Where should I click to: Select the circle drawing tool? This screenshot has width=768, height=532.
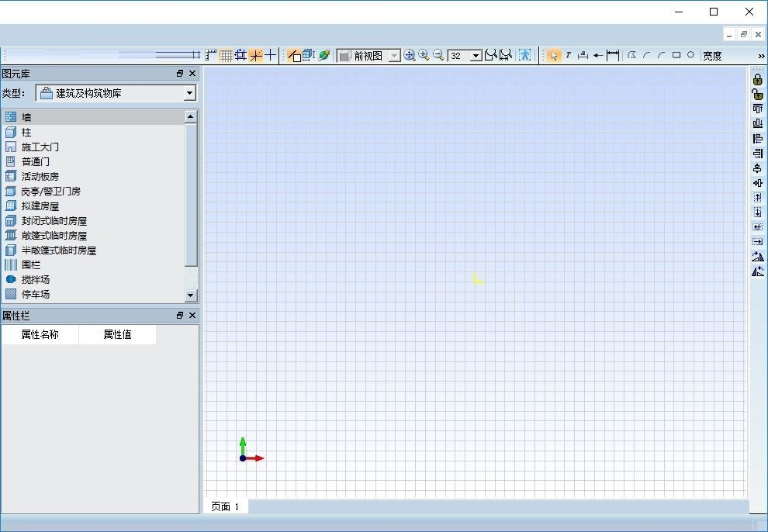pyautogui.click(x=690, y=55)
